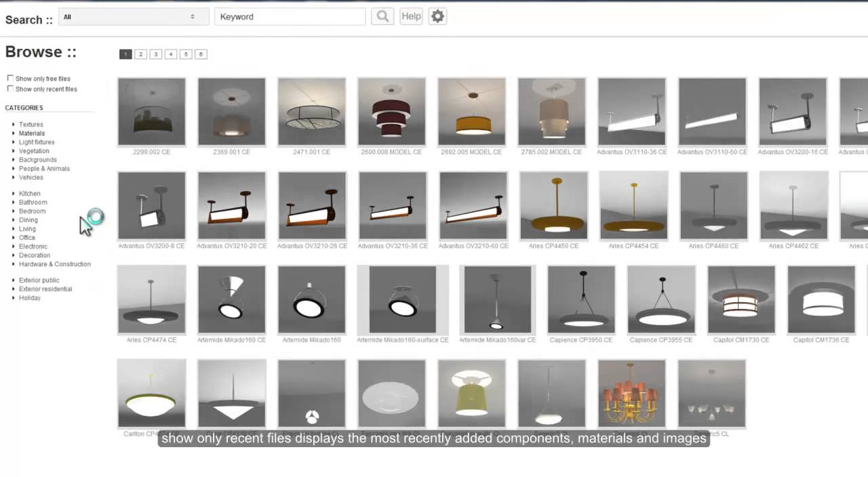Open Exterior public category
Screen dimensions: 868x477
[x=39, y=281]
